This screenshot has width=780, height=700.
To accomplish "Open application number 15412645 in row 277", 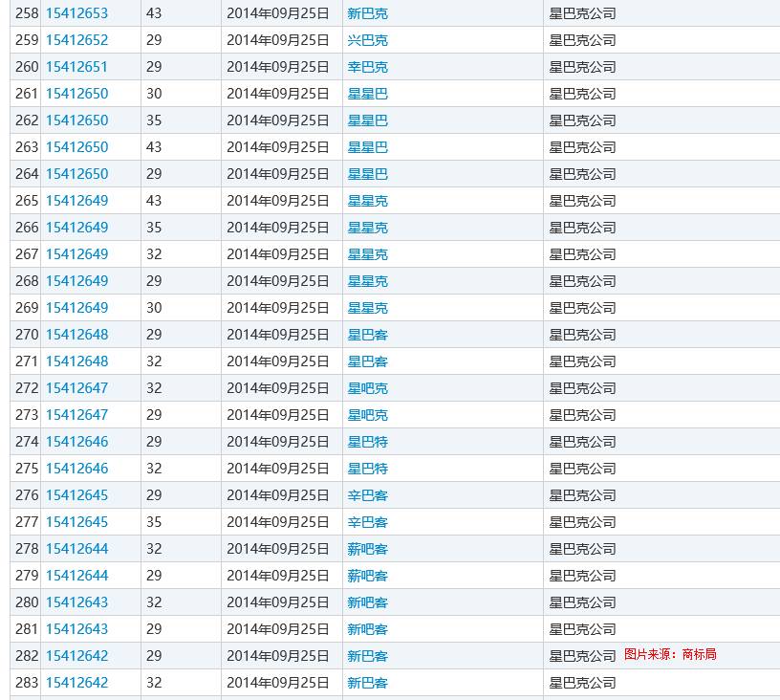I will pos(76,522).
